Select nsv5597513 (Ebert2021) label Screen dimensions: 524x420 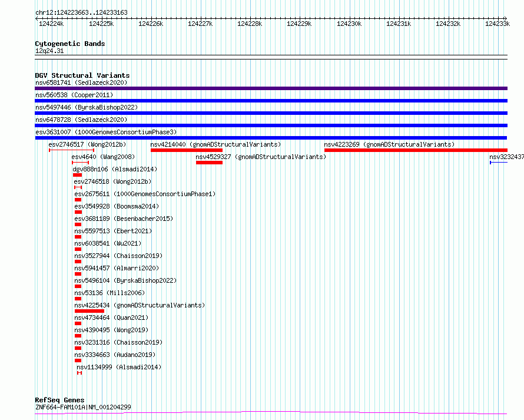pos(113,231)
